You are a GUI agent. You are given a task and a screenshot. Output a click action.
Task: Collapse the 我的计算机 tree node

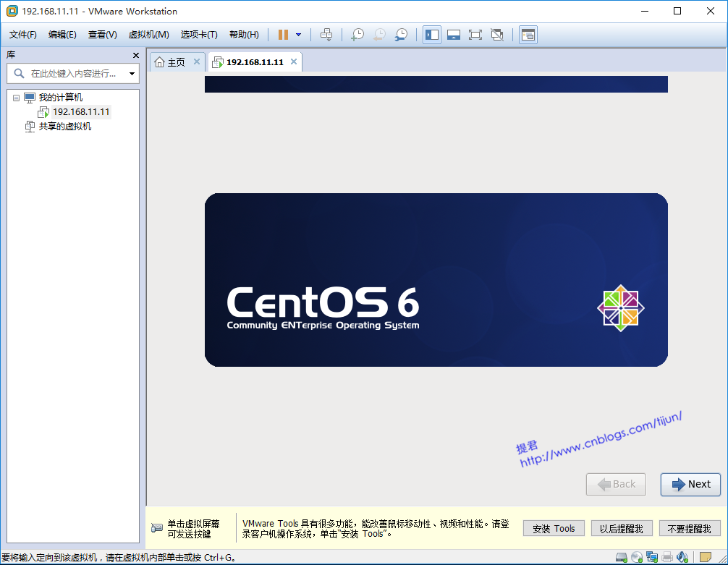click(16, 98)
